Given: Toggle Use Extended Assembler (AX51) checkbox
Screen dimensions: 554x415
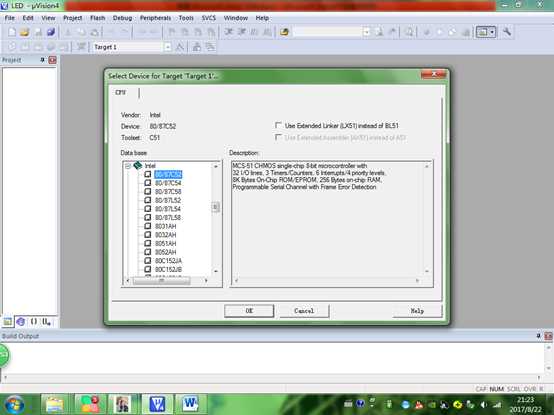Looking at the screenshot, I should [278, 137].
